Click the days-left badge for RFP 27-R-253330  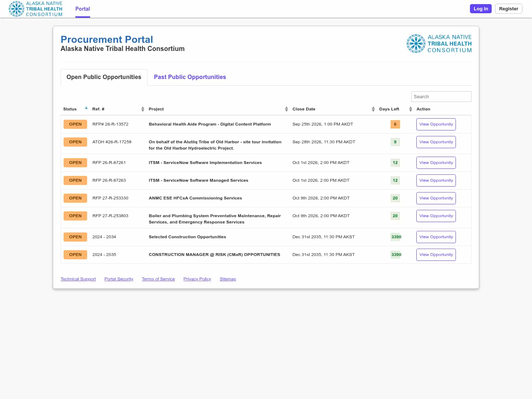pyautogui.click(x=395, y=198)
